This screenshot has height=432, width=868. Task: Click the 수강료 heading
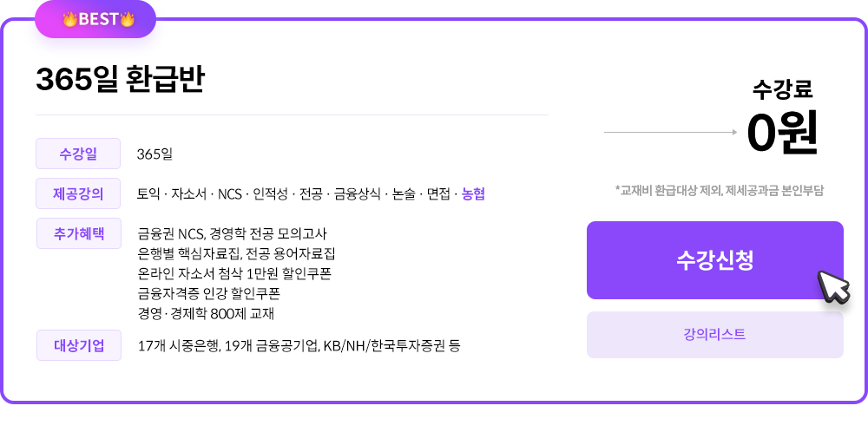point(782,89)
